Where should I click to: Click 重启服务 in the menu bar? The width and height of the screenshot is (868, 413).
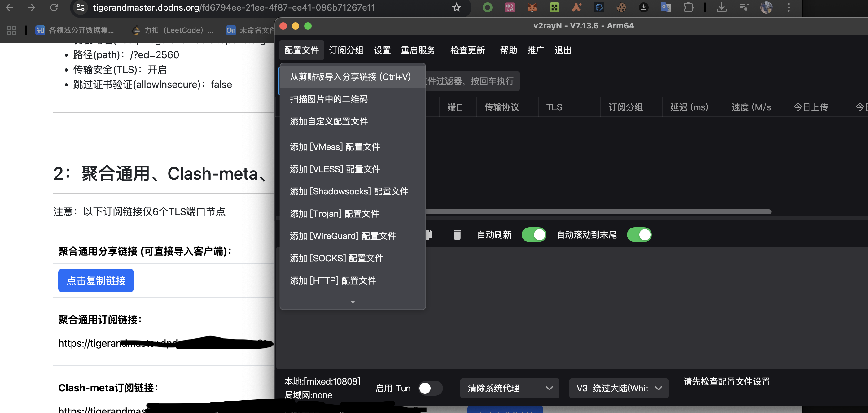(418, 50)
